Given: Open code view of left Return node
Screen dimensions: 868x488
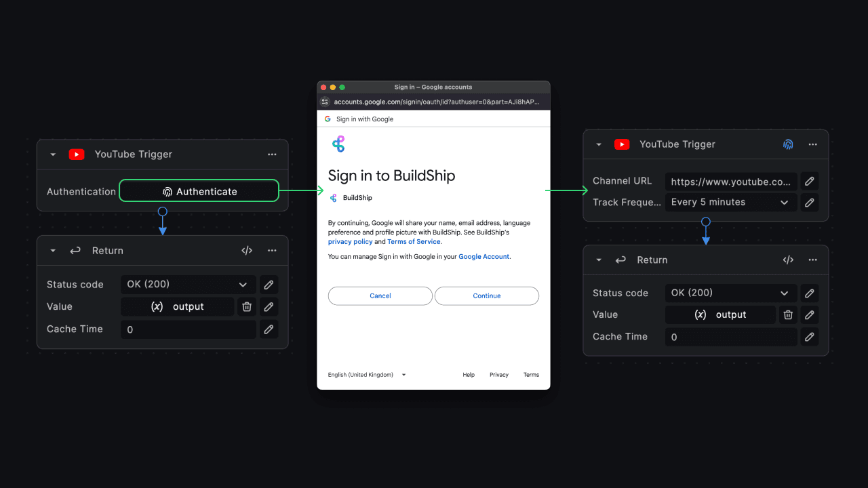Looking at the screenshot, I should click(247, 251).
